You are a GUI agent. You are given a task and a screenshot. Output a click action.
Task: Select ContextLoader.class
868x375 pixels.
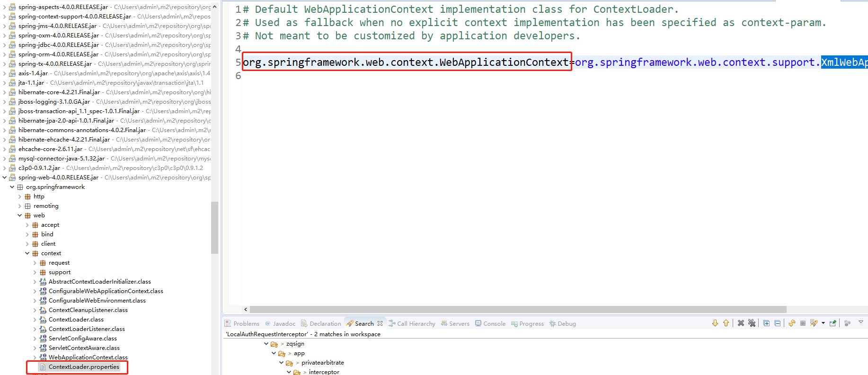76,320
